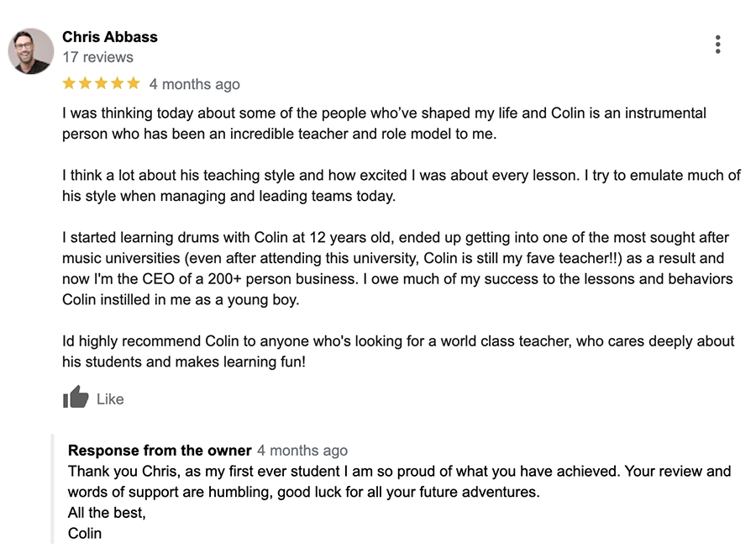Click the paragraph starting "I was thinking today"
The height and width of the screenshot is (554, 756).
point(384,123)
